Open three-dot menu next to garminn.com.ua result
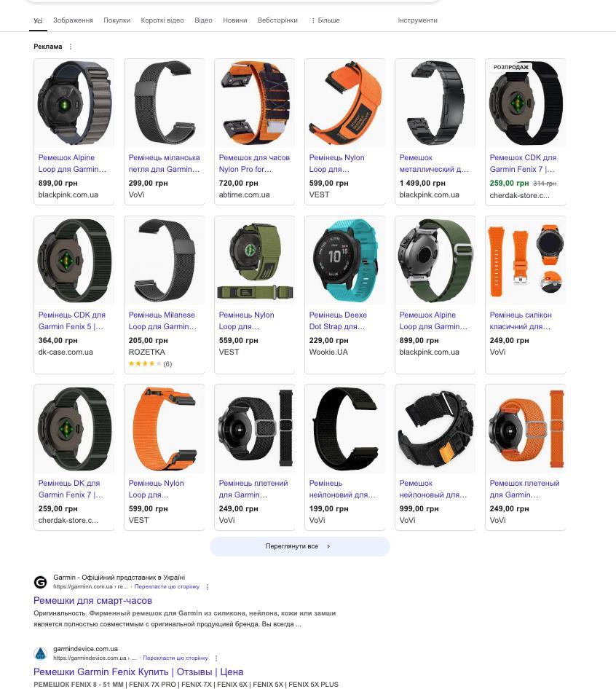The width and height of the screenshot is (616, 689). [208, 587]
